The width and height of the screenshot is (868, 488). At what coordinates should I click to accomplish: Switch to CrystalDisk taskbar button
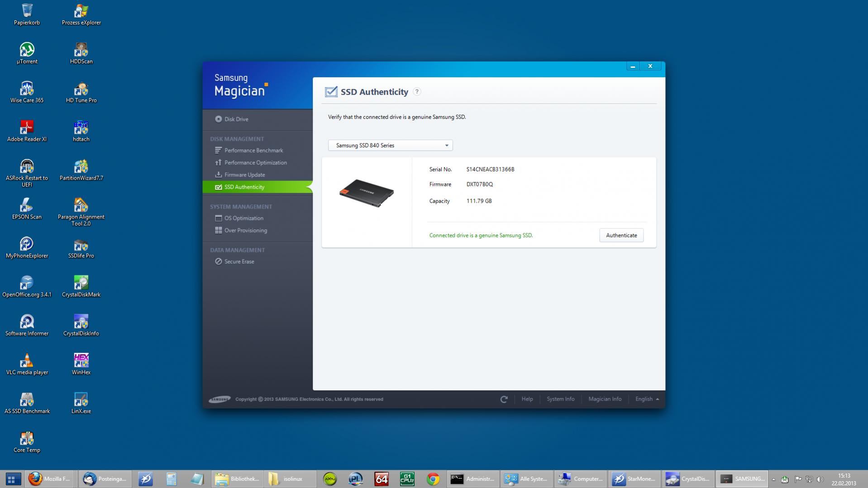click(688, 479)
